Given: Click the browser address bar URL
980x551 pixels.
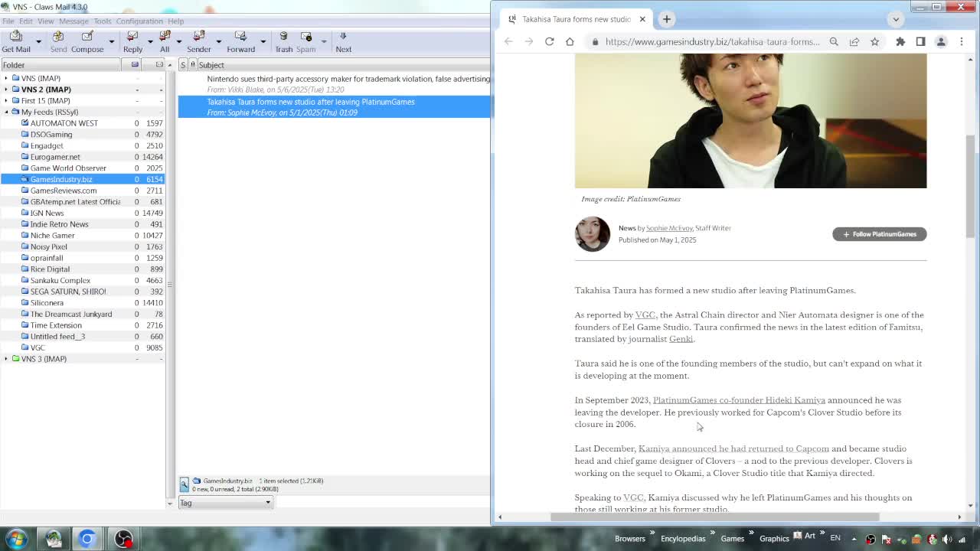Looking at the screenshot, I should [x=712, y=41].
